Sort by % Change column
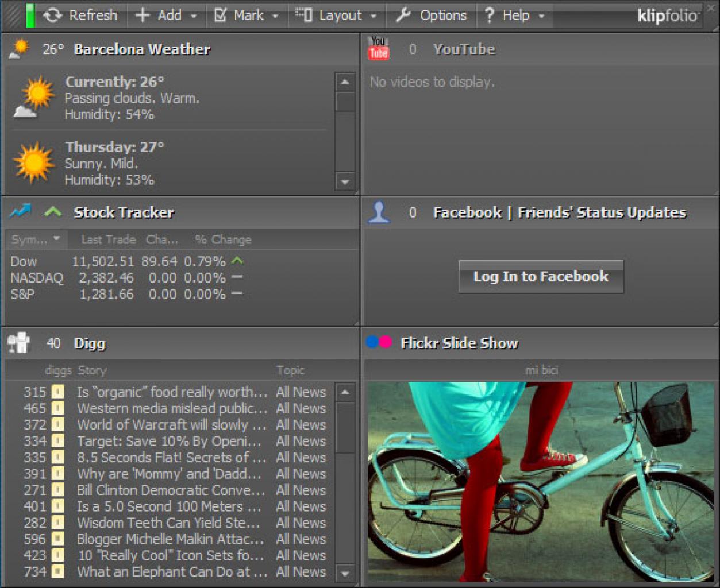Viewport: 720px width, 588px height. [x=223, y=239]
